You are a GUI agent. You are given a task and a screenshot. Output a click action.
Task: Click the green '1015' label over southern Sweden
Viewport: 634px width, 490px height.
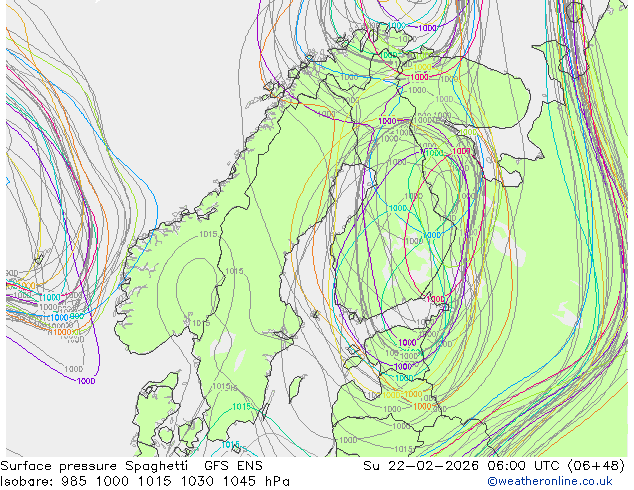pyautogui.click(x=241, y=406)
